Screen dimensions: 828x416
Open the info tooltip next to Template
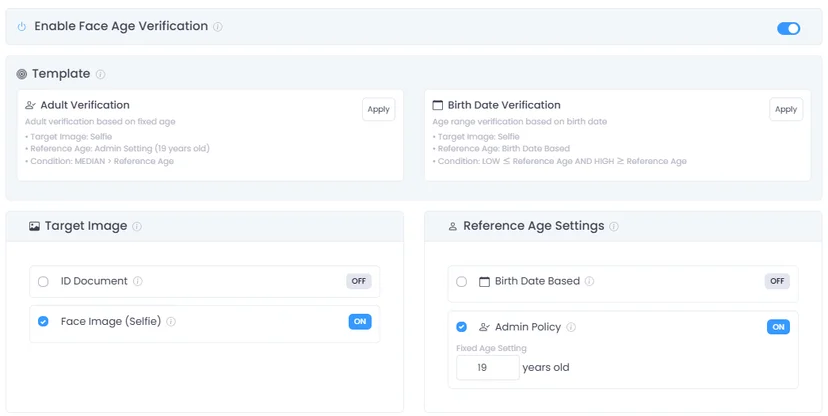pos(100,74)
